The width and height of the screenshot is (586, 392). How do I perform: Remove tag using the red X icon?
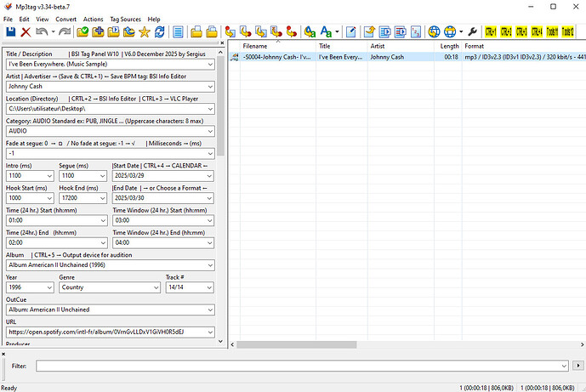pyautogui.click(x=26, y=32)
